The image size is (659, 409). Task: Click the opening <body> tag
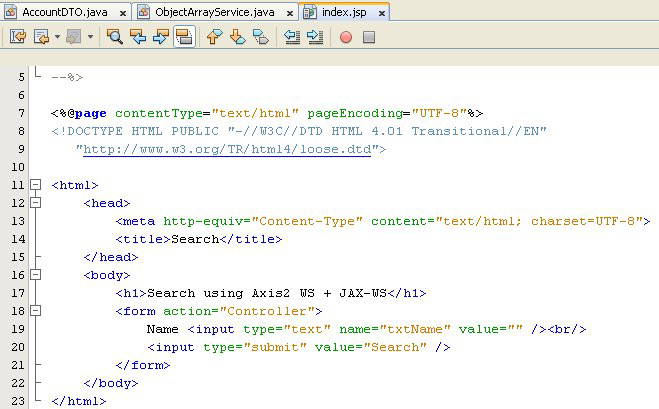(x=107, y=275)
